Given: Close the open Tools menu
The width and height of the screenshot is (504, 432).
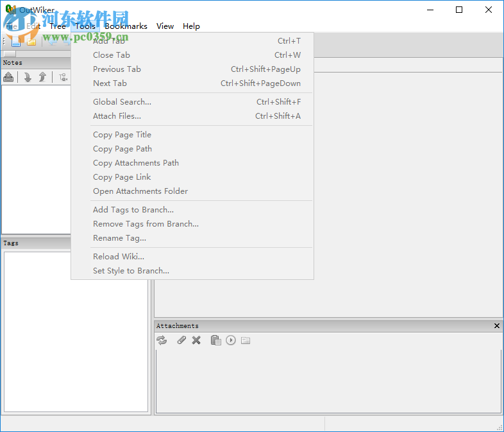Looking at the screenshot, I should 85,26.
